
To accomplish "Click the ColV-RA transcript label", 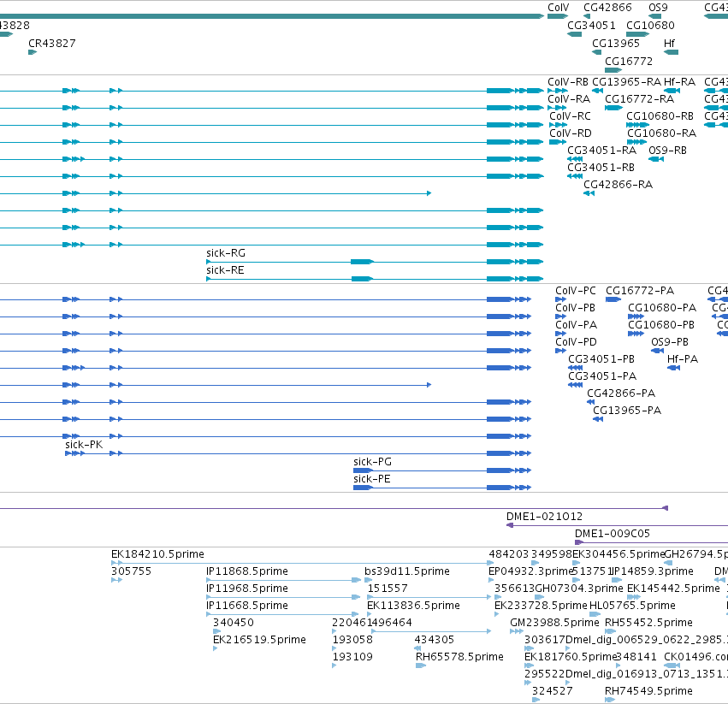I will click(x=569, y=99).
